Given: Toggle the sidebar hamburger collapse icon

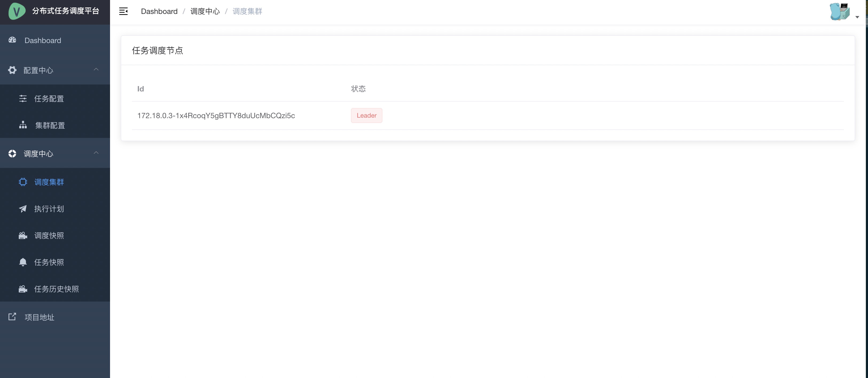Looking at the screenshot, I should (123, 11).
